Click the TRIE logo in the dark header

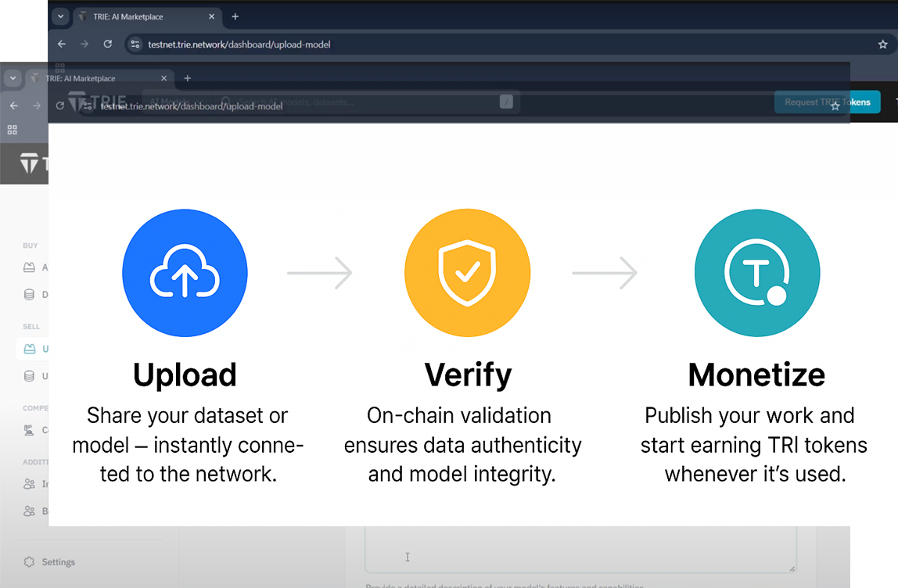coord(31,164)
